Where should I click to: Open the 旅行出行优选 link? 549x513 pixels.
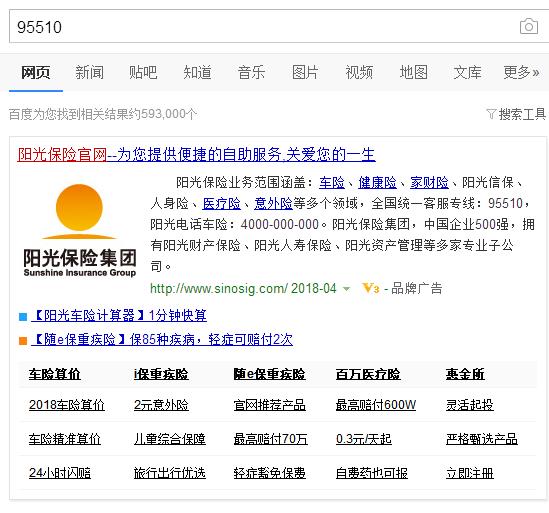170,473
